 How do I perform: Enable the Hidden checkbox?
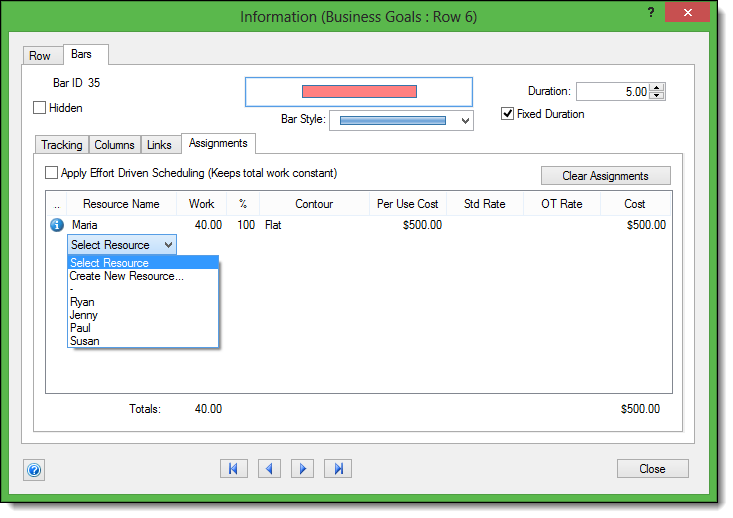click(40, 108)
